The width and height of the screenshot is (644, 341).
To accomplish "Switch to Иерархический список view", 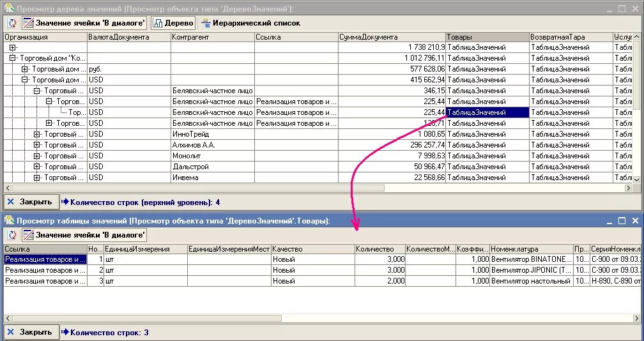I will 251,23.
